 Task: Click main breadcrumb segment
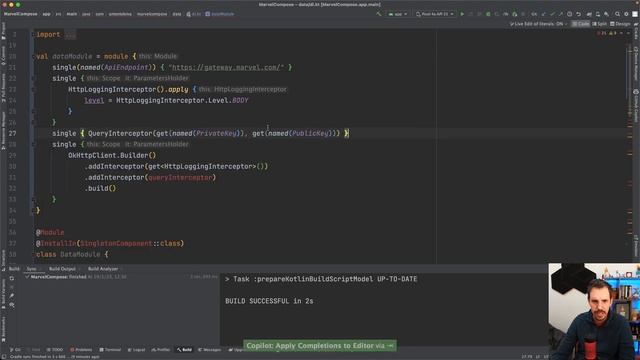[72, 14]
